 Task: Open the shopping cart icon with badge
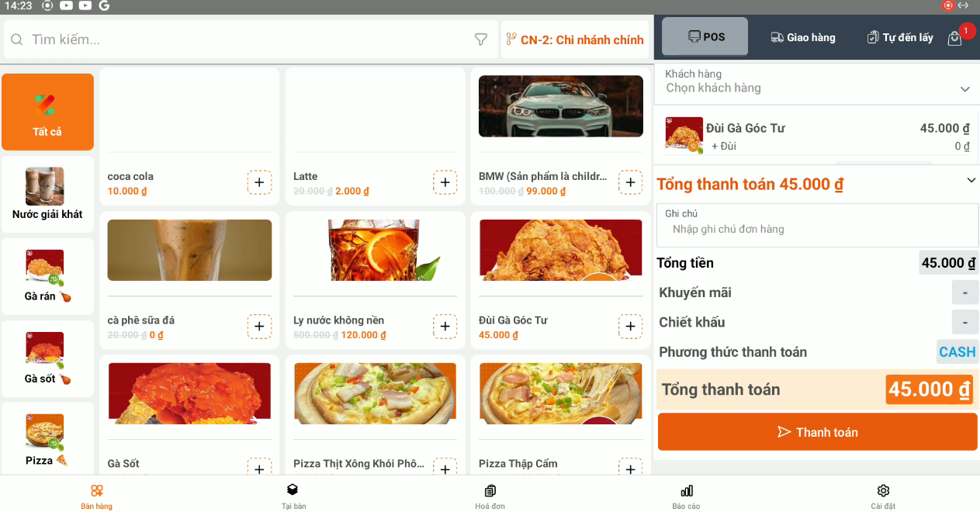coord(955,38)
